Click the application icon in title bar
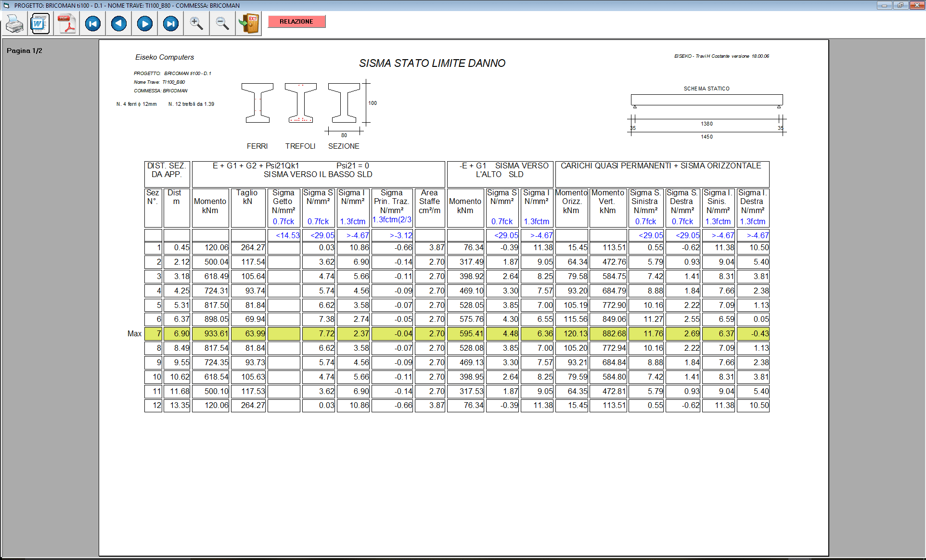 coord(6,5)
